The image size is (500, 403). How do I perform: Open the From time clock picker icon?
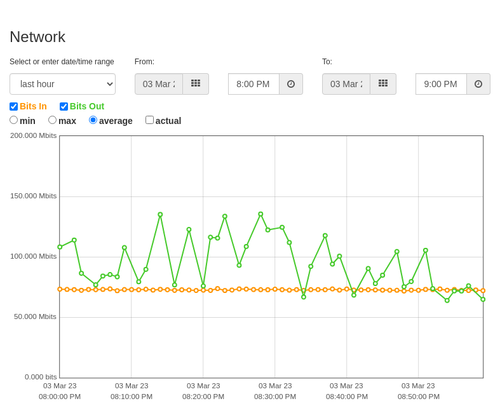pyautogui.click(x=291, y=84)
